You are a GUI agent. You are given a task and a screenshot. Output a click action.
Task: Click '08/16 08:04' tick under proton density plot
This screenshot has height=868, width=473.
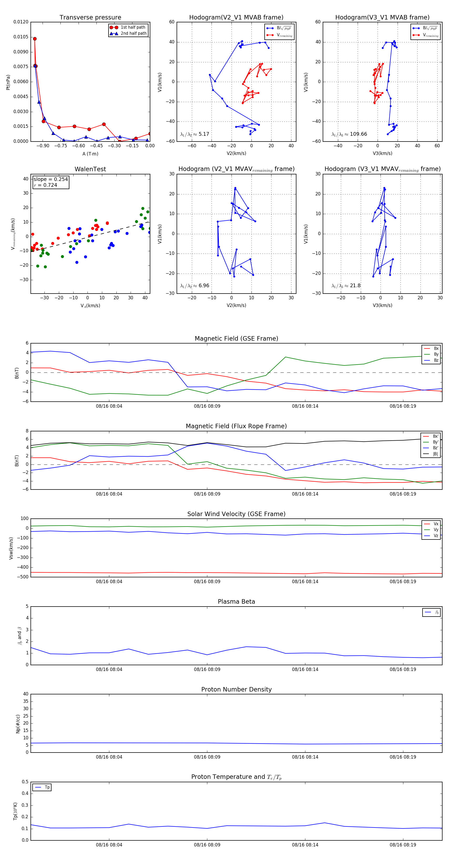coord(109,757)
